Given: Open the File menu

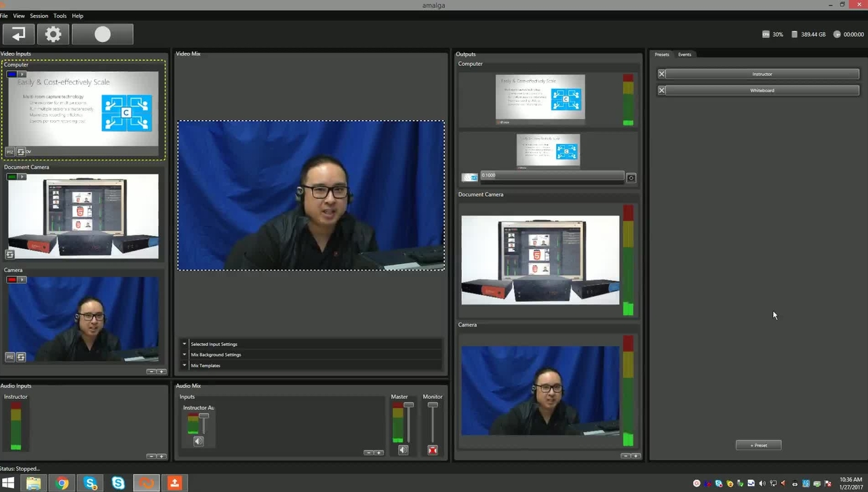Looking at the screenshot, I should (x=4, y=16).
